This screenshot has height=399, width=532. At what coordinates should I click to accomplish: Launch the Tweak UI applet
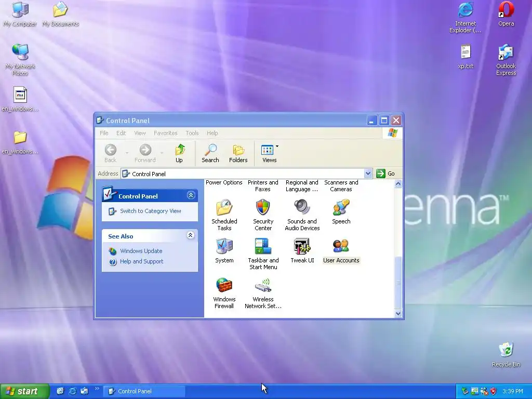(x=302, y=251)
